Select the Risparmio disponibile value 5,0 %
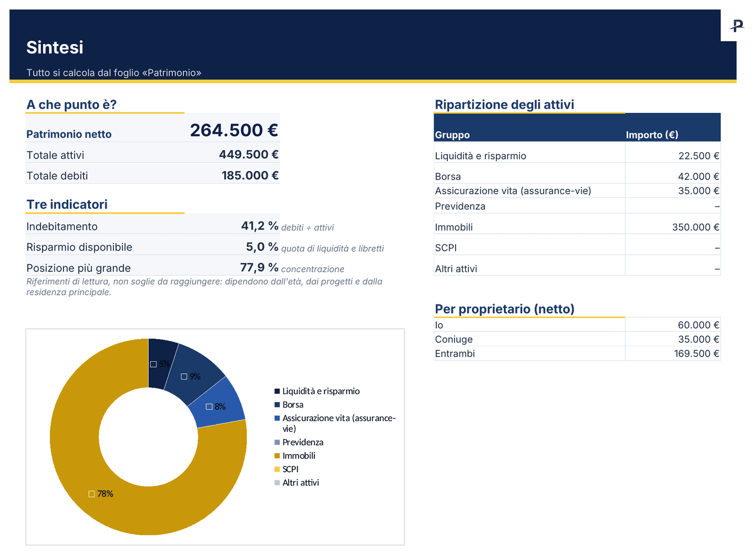Image resolution: width=756 pixels, height=555 pixels. pyautogui.click(x=262, y=247)
